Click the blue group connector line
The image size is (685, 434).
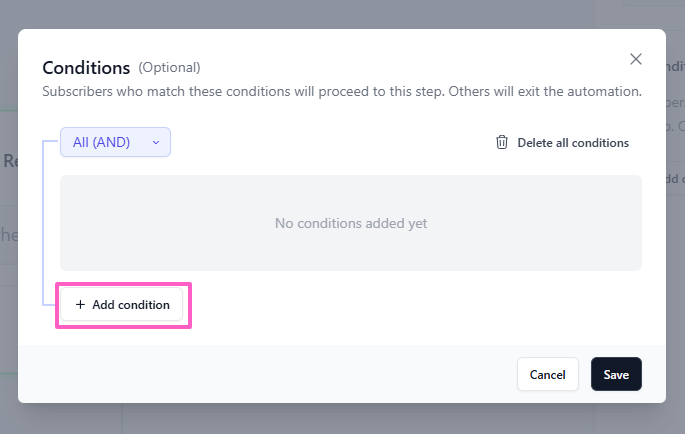tap(43, 223)
